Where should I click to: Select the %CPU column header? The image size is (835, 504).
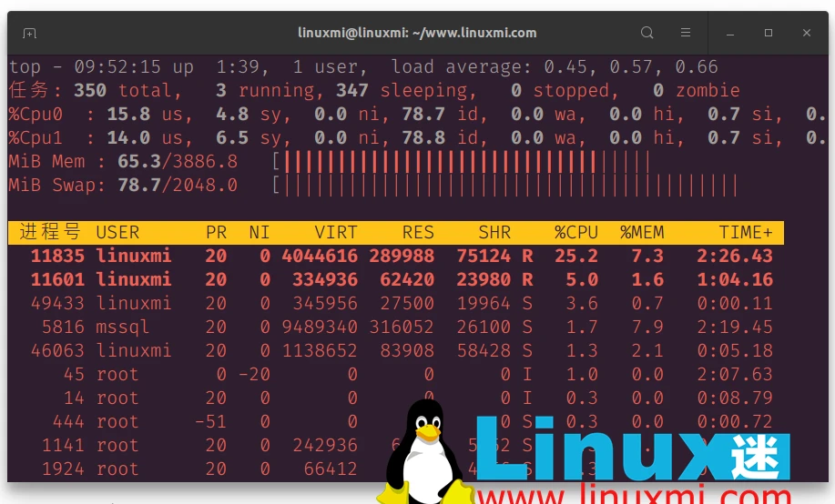click(x=576, y=233)
